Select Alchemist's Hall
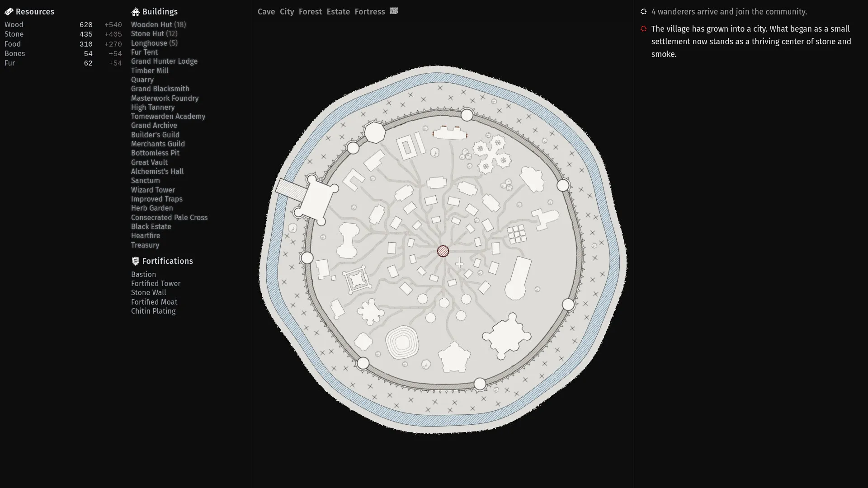The width and height of the screenshot is (868, 488). pyautogui.click(x=157, y=171)
